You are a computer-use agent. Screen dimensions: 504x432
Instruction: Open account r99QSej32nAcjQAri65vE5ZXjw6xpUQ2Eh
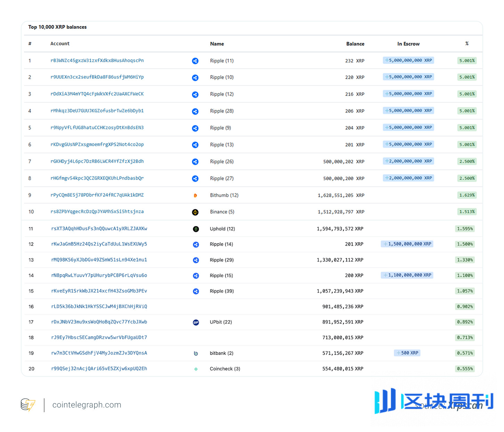click(x=99, y=368)
